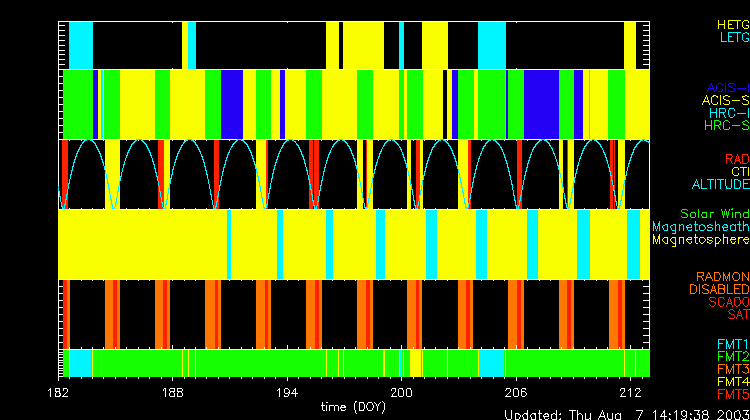Select the FMT1 legend label
The image size is (750, 420).
732,344
